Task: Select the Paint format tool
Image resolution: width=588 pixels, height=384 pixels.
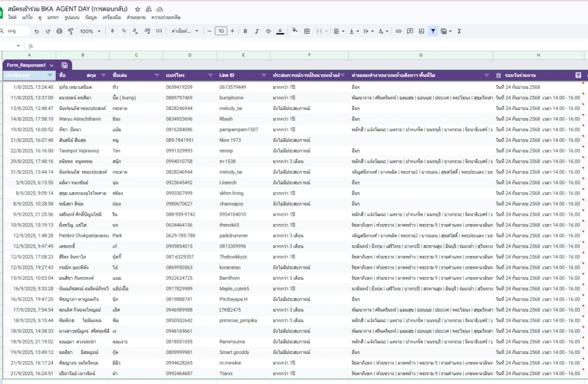Action: [x=71, y=31]
